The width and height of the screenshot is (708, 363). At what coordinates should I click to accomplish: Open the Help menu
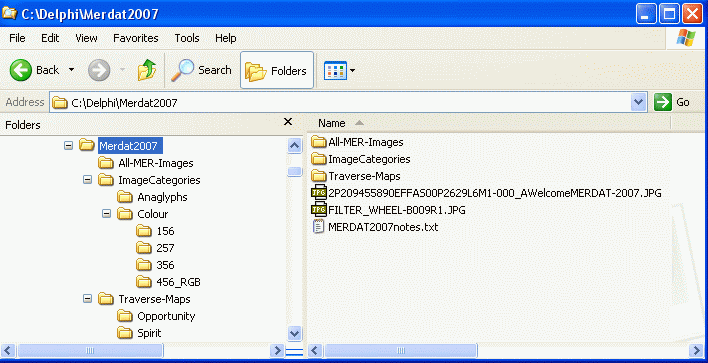click(x=226, y=38)
